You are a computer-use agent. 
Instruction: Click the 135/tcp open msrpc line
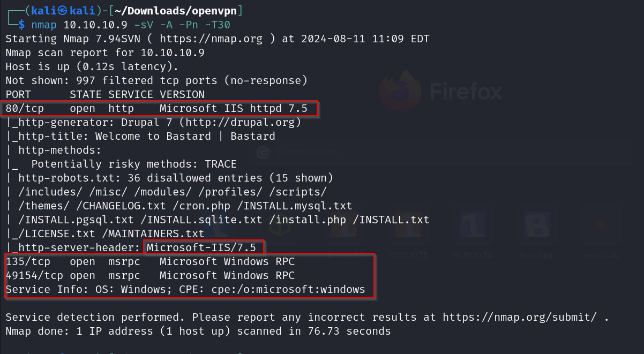click(150, 262)
